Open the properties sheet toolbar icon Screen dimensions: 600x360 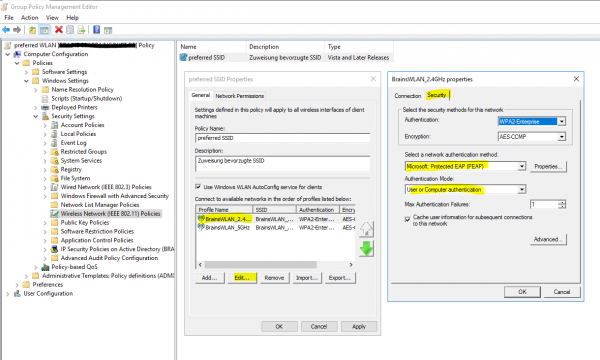[x=70, y=30]
